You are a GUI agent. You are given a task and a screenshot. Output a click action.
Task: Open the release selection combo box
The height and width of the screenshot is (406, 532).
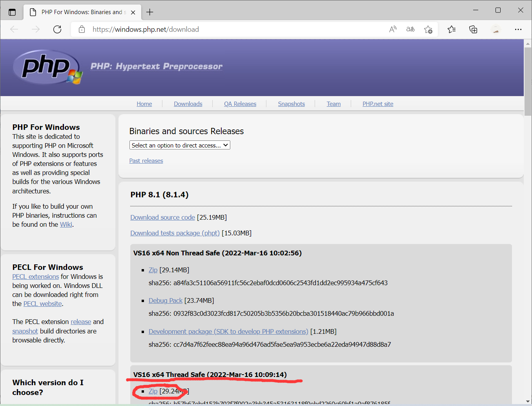[180, 145]
